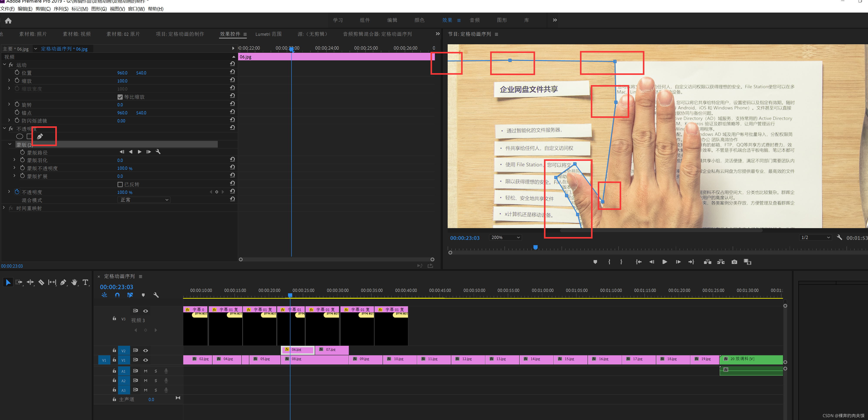The height and width of the screenshot is (420, 868).
Task: Reset the 位置 parameter
Action: click(232, 72)
